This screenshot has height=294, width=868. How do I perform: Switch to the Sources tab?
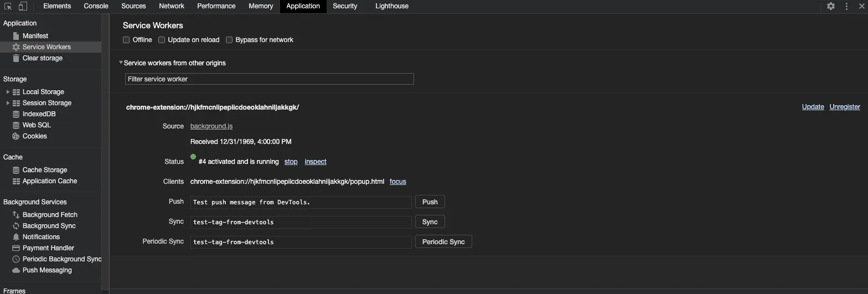[133, 6]
